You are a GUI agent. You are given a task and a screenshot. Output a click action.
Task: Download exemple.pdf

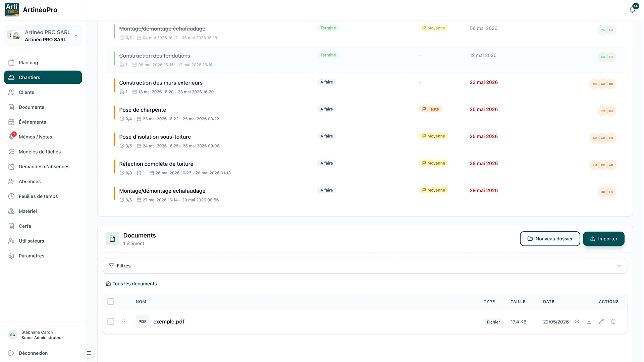click(589, 321)
